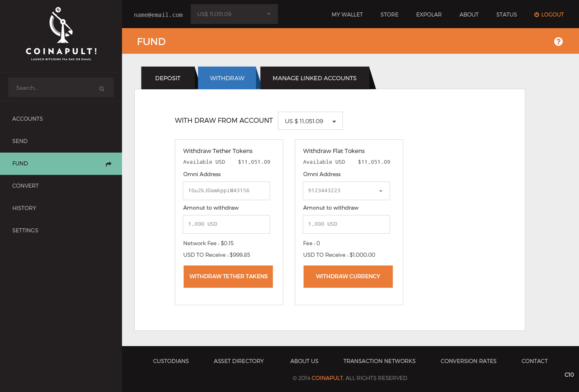Open My Wallet in top navigation
Viewport: 579px width, 392px height.
click(x=347, y=14)
